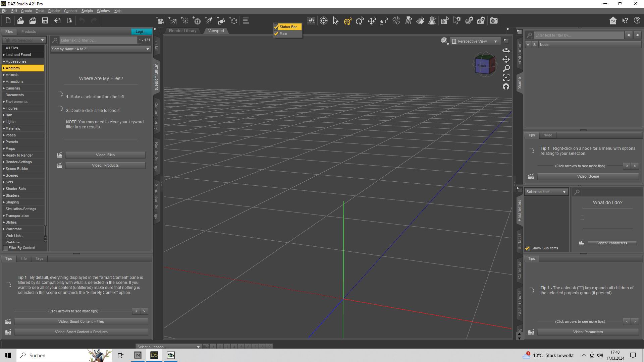Viewport: 644px width, 362px height.
Task: Expand the Wardrobe category
Action: [x=4, y=229]
